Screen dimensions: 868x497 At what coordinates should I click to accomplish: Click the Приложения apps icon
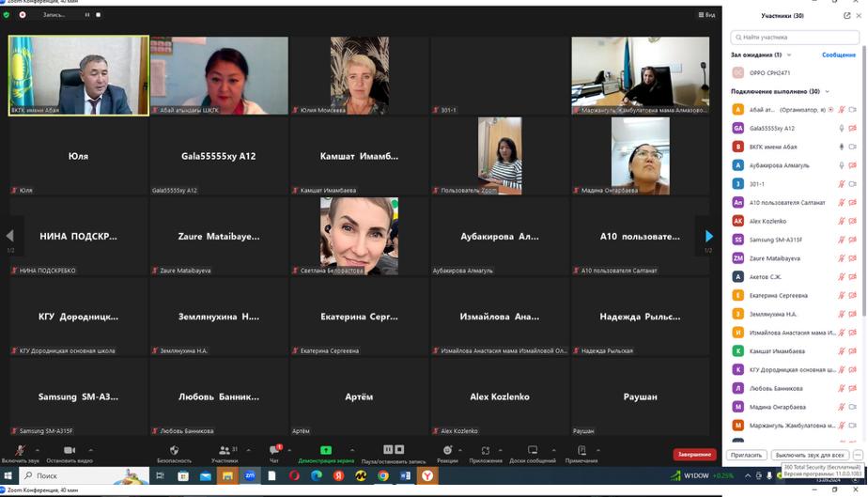tap(486, 450)
